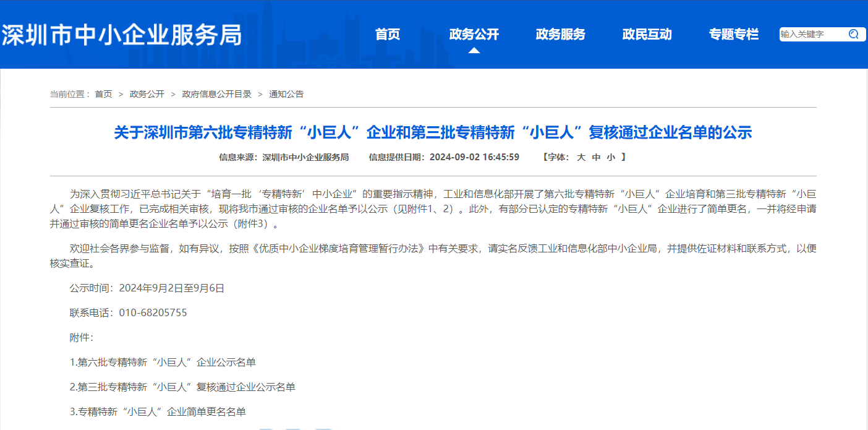The width and height of the screenshot is (868, 430).
Task: Open the 政民互动 navigation menu
Action: pyautogui.click(x=647, y=35)
